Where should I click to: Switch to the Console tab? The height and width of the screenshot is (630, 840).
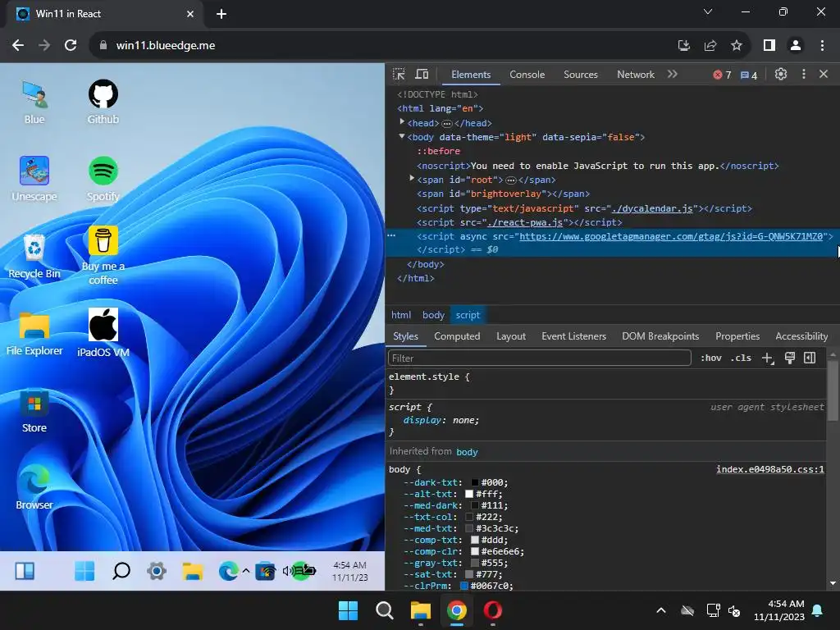527,75
